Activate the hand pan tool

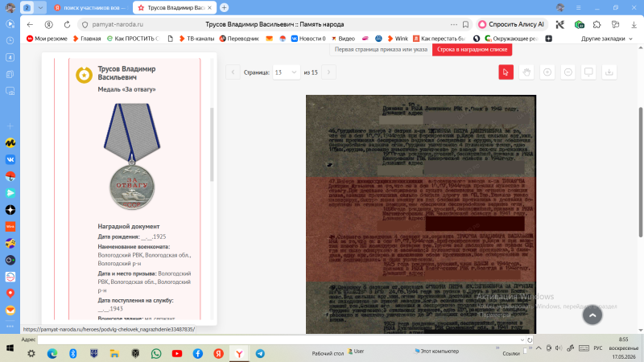(526, 72)
